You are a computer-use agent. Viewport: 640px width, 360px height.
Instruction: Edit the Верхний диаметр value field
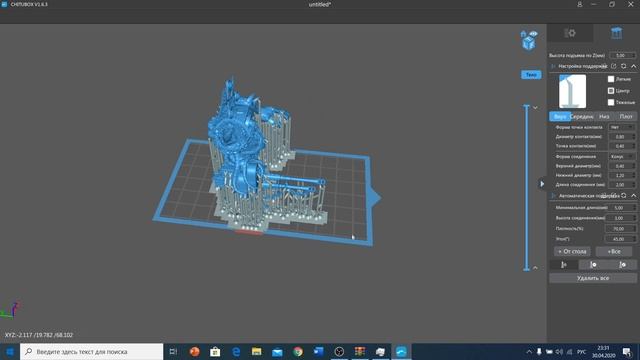coord(622,166)
